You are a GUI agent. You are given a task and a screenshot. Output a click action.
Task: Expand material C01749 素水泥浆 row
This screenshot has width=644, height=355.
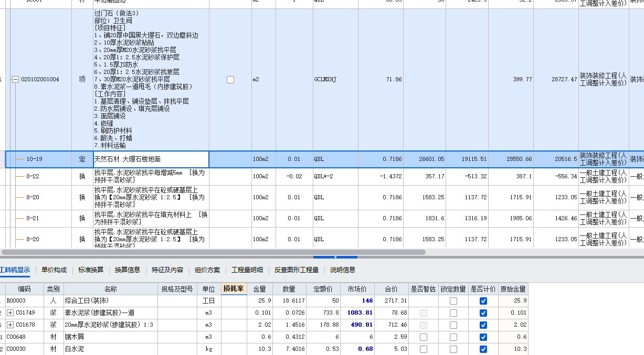point(10,312)
